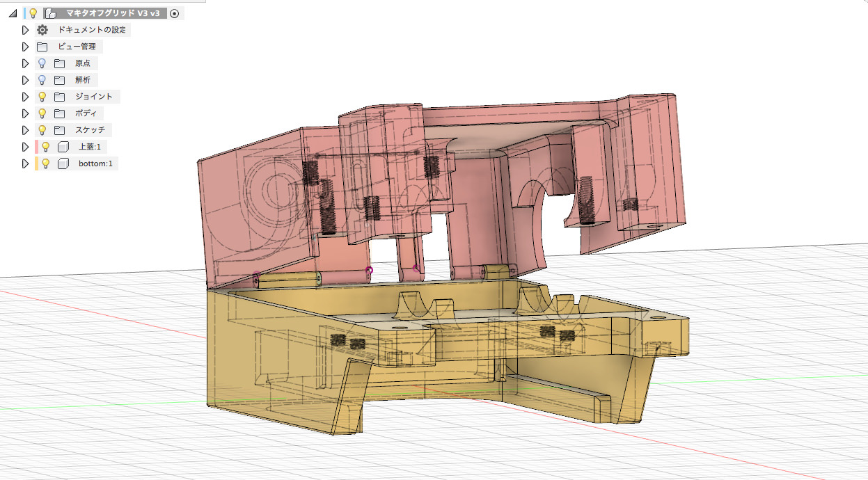Expand the bottom:1 component arrow

click(x=26, y=163)
